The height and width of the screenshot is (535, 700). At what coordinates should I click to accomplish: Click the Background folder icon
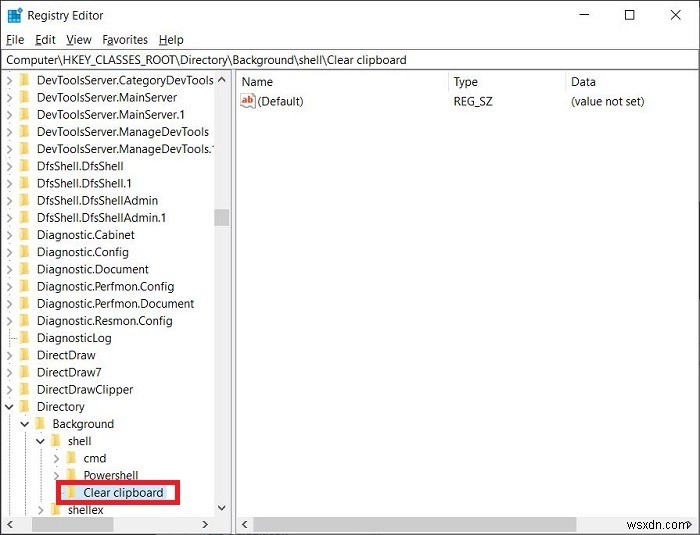(41, 424)
